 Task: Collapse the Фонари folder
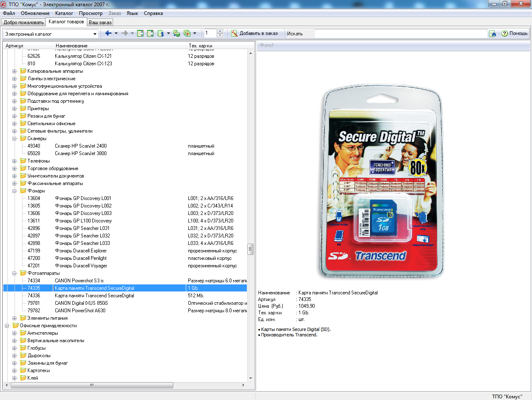tap(14, 191)
